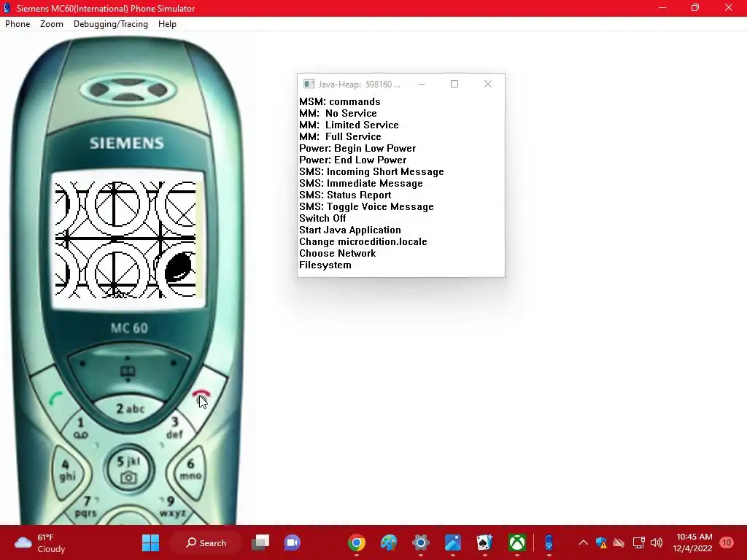
Task: Open the Help menu
Action: click(x=167, y=24)
